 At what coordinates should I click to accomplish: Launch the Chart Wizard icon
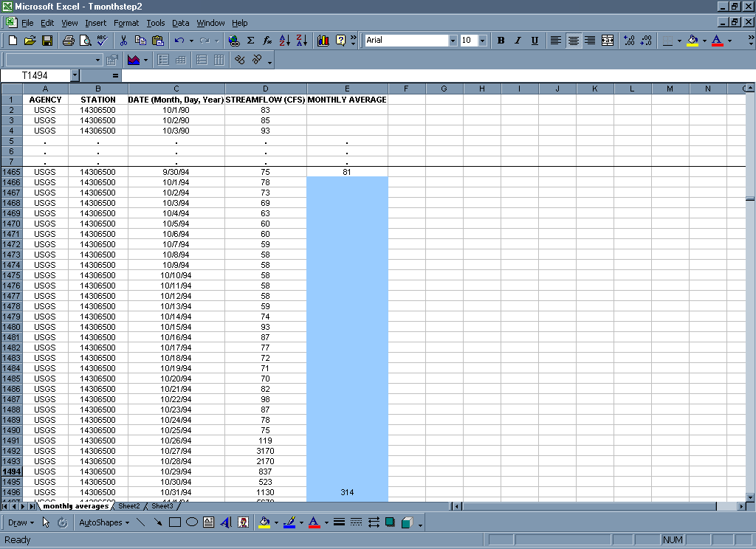click(x=323, y=41)
